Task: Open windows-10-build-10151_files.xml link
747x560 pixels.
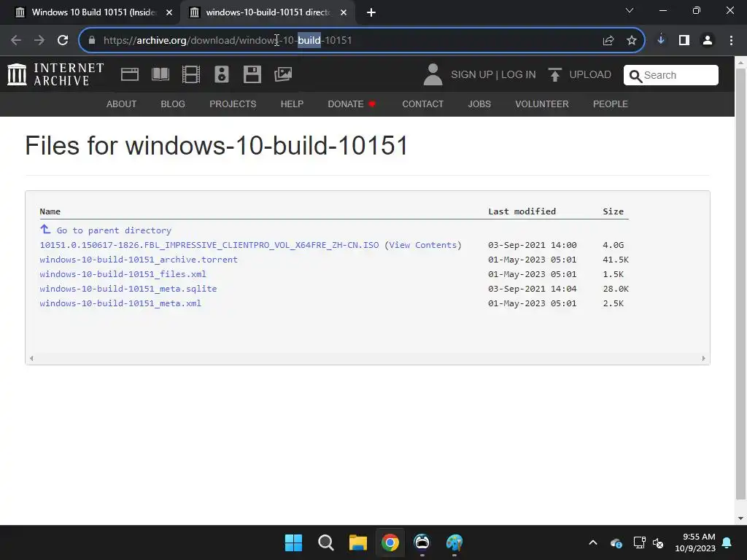Action: click(x=123, y=274)
